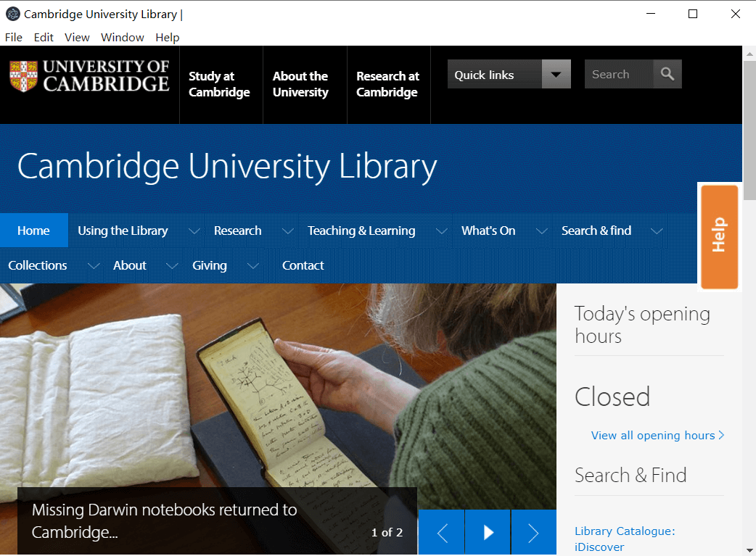Open the Window menu
The height and width of the screenshot is (556, 756).
pos(123,37)
